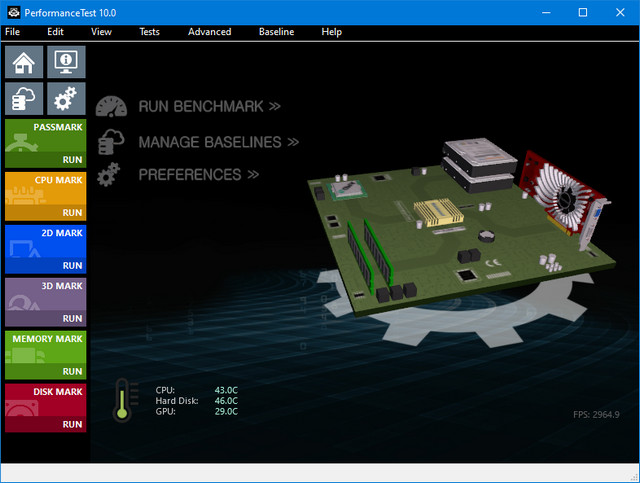The image size is (640, 483).
Task: Run the PassMark full benchmark tile
Action: click(x=46, y=143)
